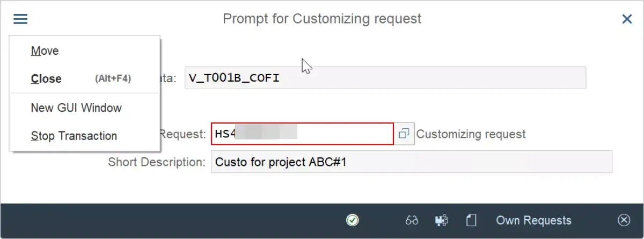Focus the Request input field
This screenshot has width=644, height=239.
coord(302,134)
